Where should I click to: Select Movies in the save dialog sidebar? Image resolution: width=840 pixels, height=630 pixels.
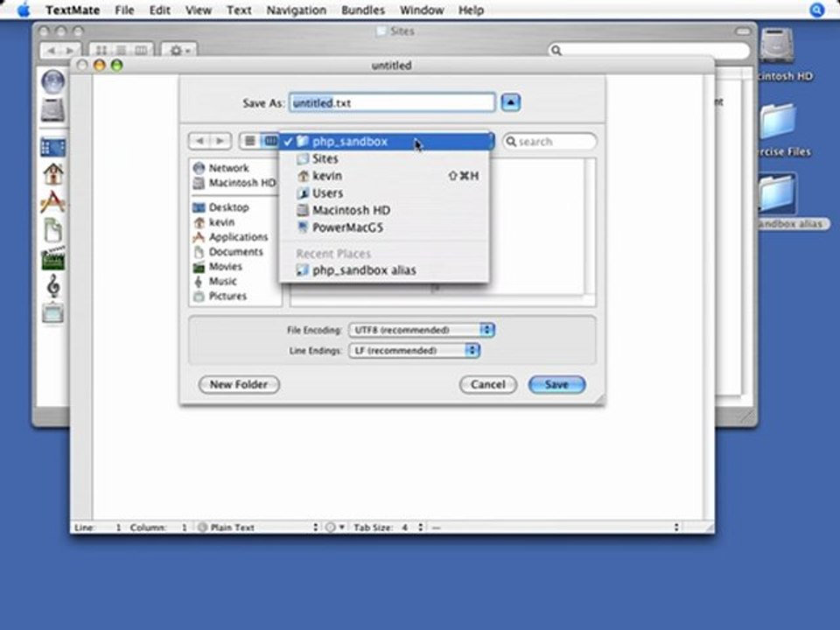point(218,266)
